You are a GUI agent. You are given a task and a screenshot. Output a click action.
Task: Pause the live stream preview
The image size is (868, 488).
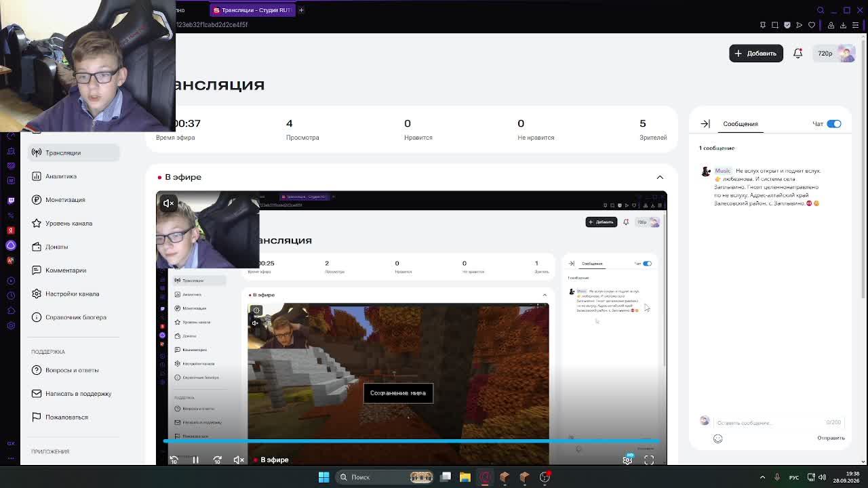195,460
